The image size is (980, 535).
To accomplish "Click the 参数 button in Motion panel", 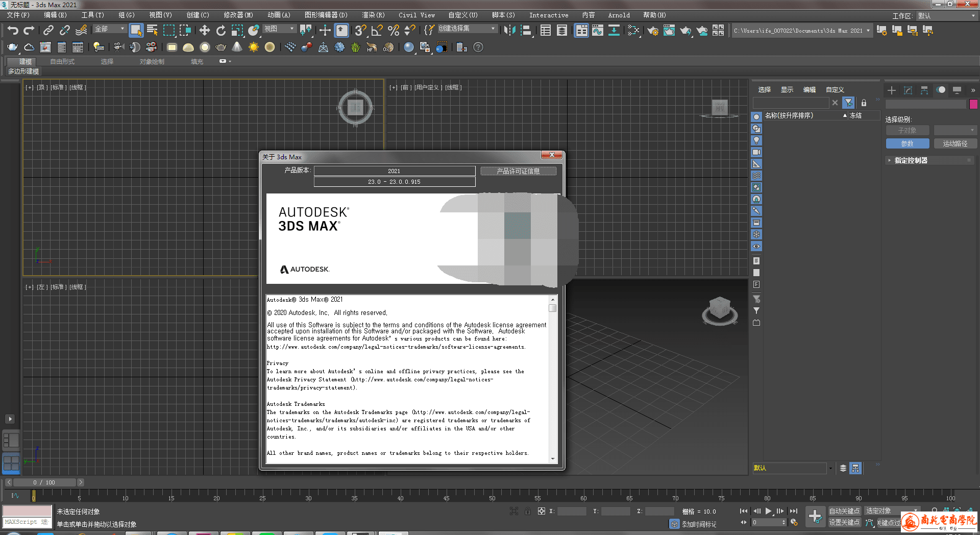I will (x=907, y=144).
